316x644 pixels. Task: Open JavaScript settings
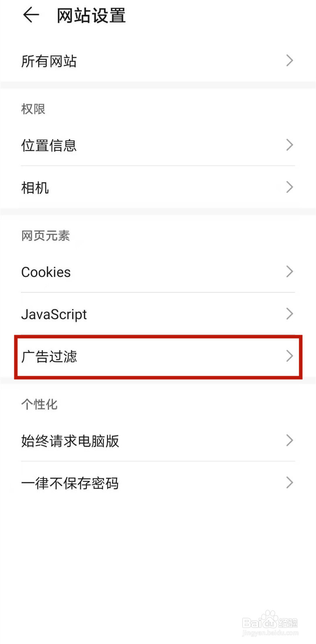[x=158, y=314]
